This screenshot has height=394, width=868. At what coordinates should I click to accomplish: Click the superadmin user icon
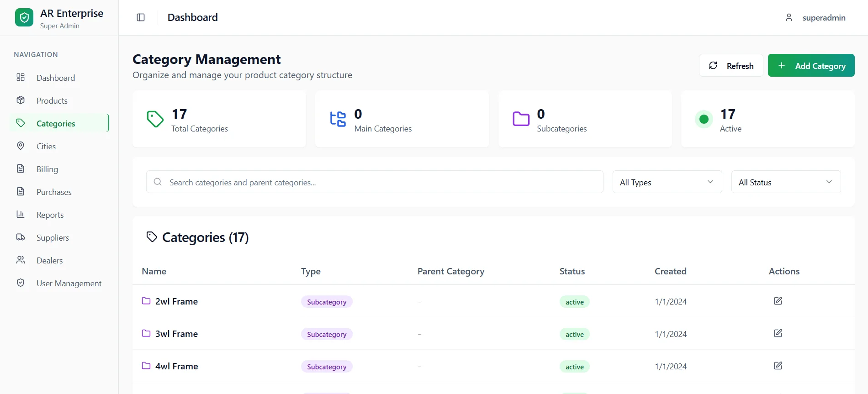[x=789, y=17]
